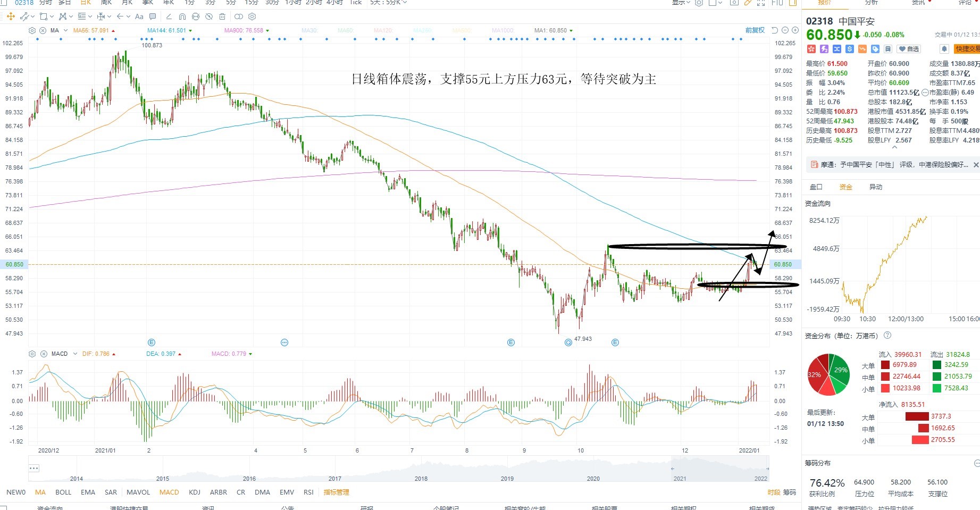Open the text annotation Aa tool
The height and width of the screenshot is (510, 980).
coord(139,16)
